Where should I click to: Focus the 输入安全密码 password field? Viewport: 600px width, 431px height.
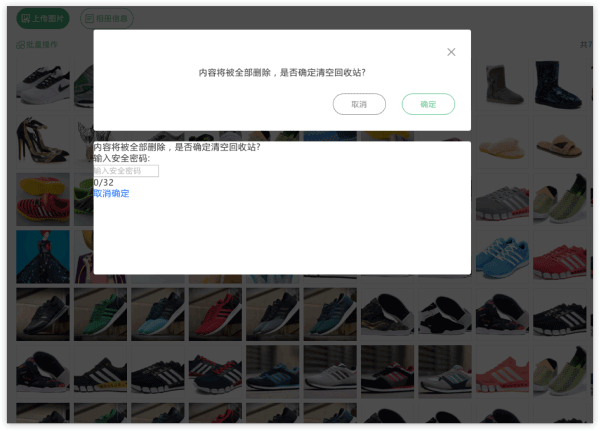click(126, 171)
